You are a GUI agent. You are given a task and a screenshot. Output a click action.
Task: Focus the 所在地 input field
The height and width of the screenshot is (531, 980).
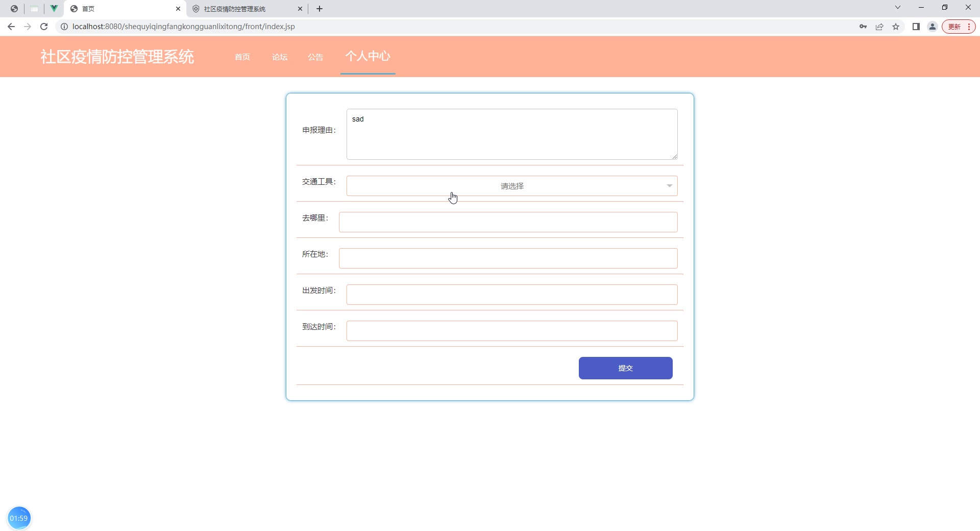tap(508, 258)
